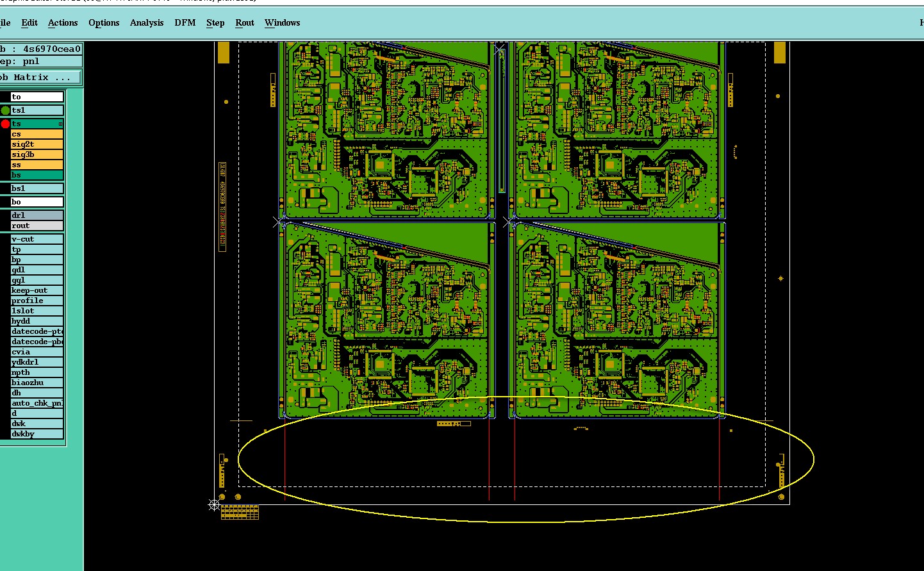Select the 'keep-out' layer
Image resolution: width=924 pixels, height=571 pixels.
[x=37, y=290]
